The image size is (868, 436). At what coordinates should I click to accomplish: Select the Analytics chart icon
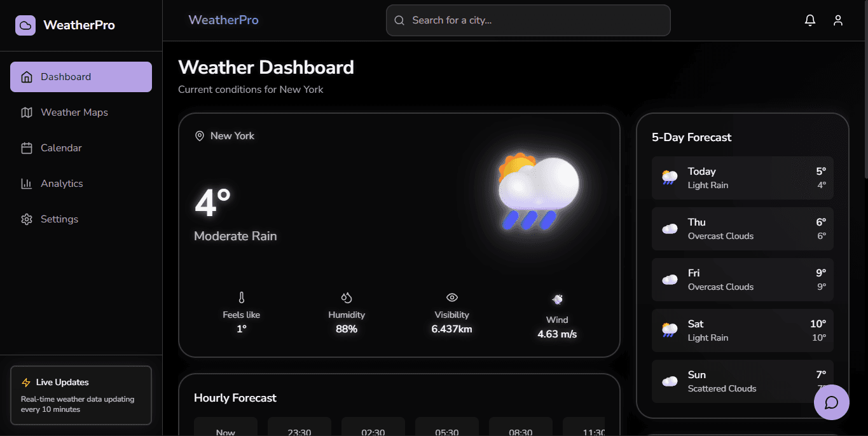pyautogui.click(x=26, y=183)
